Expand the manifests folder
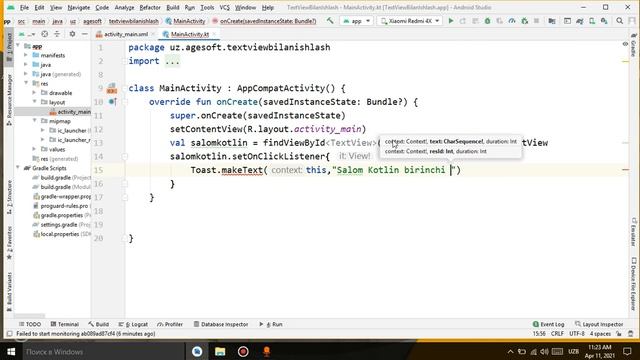The width and height of the screenshot is (640, 360). pos(26,55)
